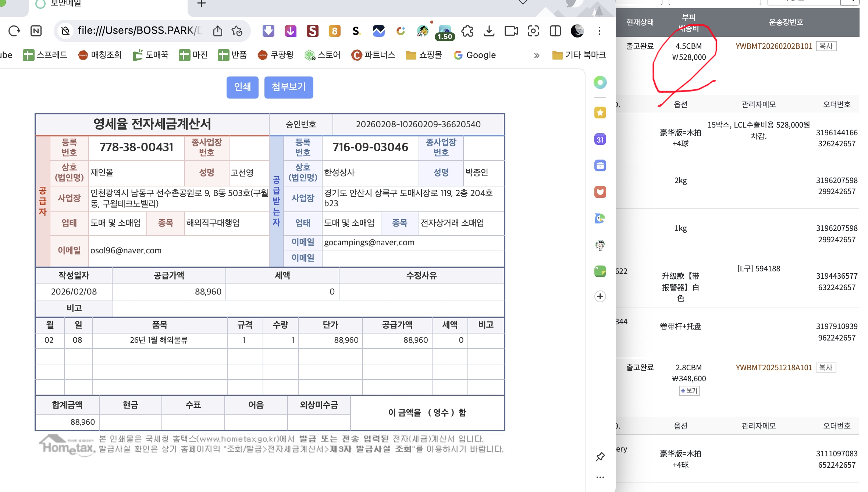Image resolution: width=868 pixels, height=492 pixels.
Task: Click the 인쇄 print button
Action: pos(242,87)
